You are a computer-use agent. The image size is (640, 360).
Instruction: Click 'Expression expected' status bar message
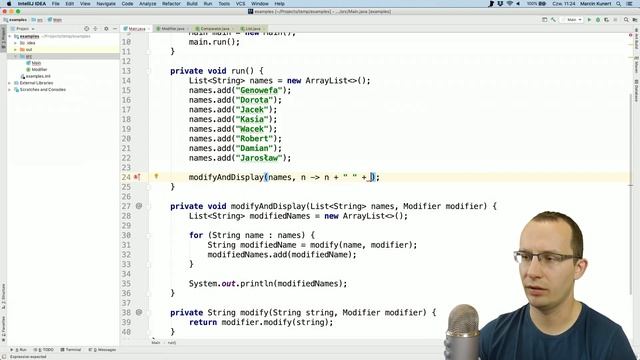pyautogui.click(x=28, y=357)
